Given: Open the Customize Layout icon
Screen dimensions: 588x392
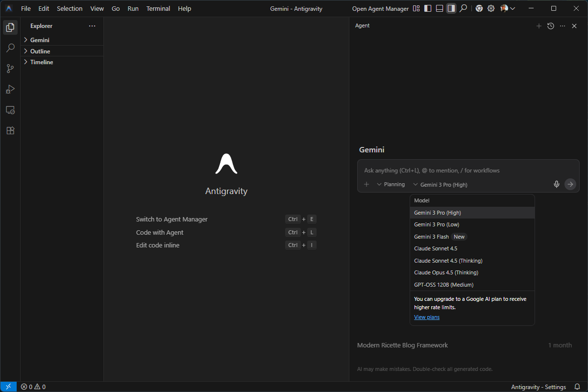Looking at the screenshot, I should pos(416,8).
